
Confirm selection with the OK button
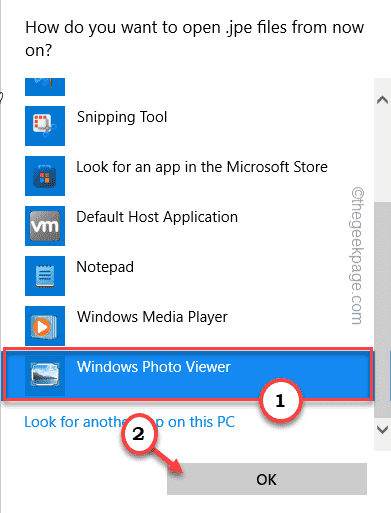[x=267, y=479]
